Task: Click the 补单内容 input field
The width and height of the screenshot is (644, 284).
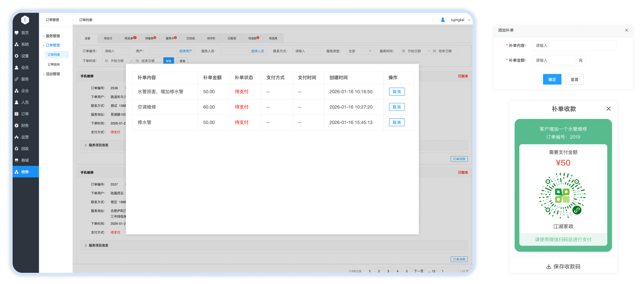Action: click(x=574, y=45)
